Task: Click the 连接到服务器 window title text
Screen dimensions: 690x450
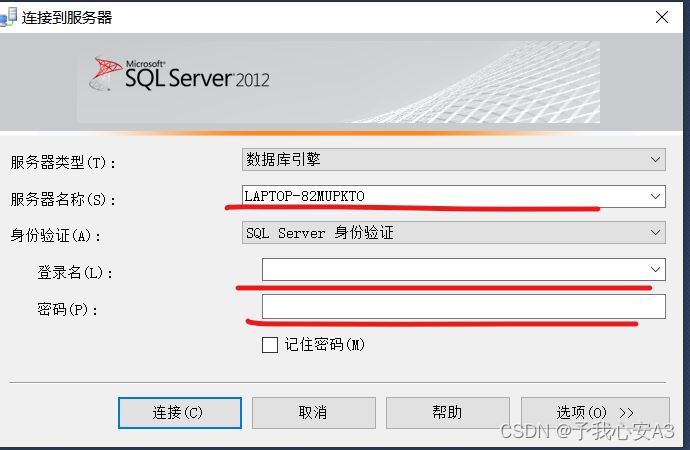Action: tap(67, 18)
